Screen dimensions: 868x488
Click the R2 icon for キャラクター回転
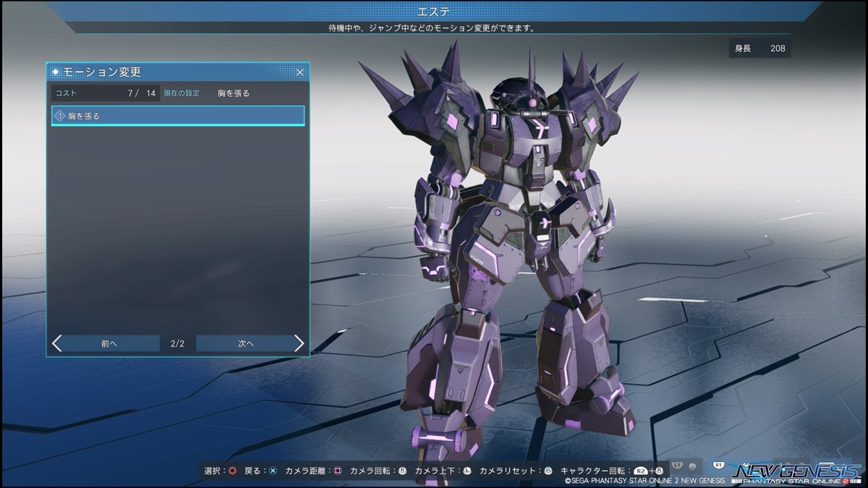coord(640,471)
